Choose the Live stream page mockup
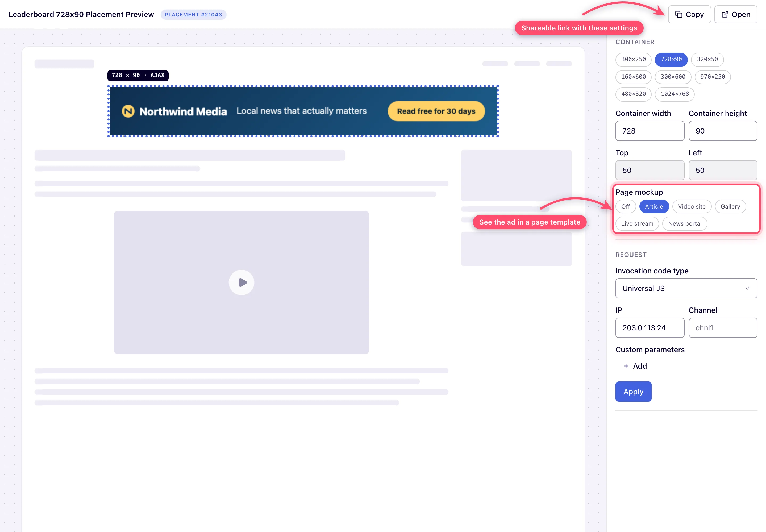 (x=637, y=224)
